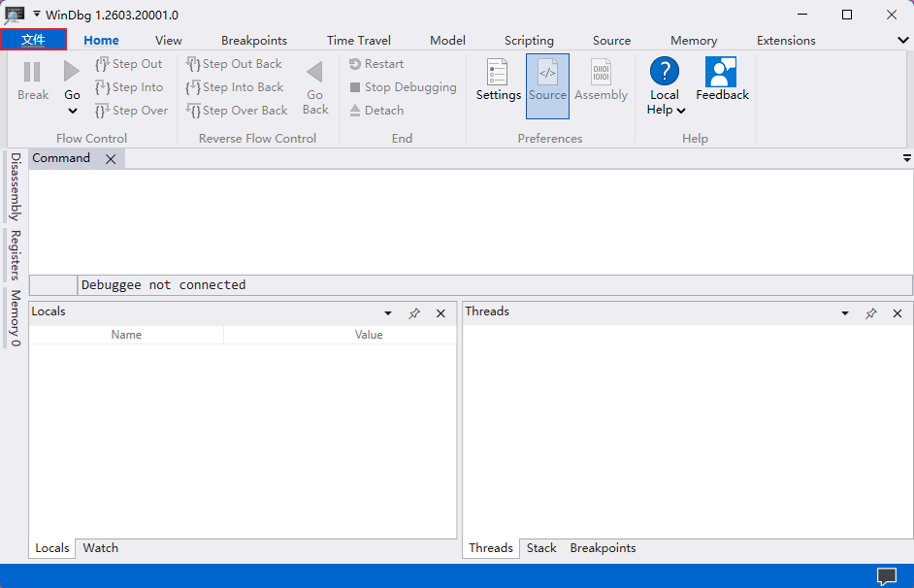Click the Local Help question mark icon
914x588 pixels.
(x=665, y=72)
